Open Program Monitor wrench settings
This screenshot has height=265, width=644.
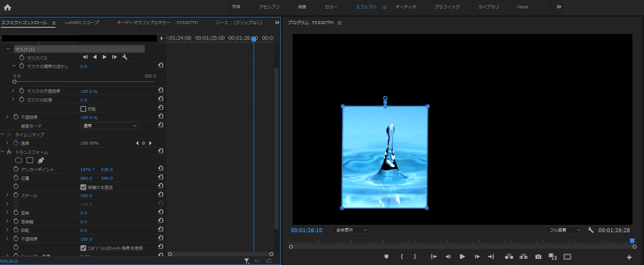[x=591, y=230]
